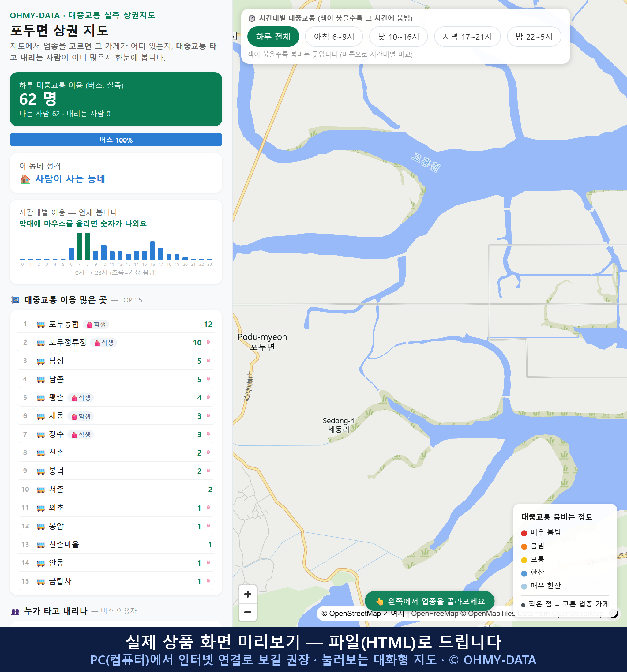Switch to 저녁 17~21시 time filter

[x=467, y=36]
